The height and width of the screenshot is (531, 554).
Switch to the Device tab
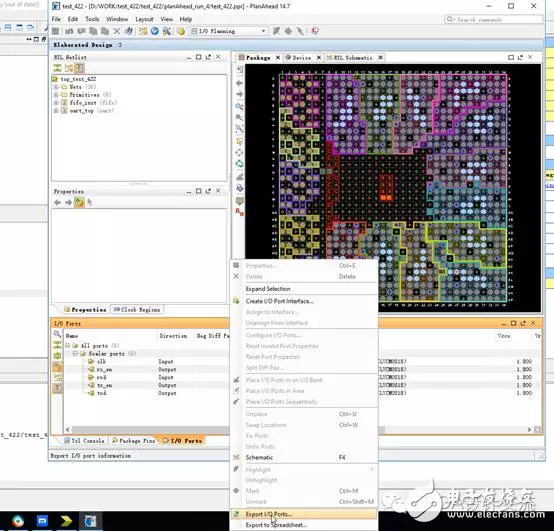click(299, 58)
